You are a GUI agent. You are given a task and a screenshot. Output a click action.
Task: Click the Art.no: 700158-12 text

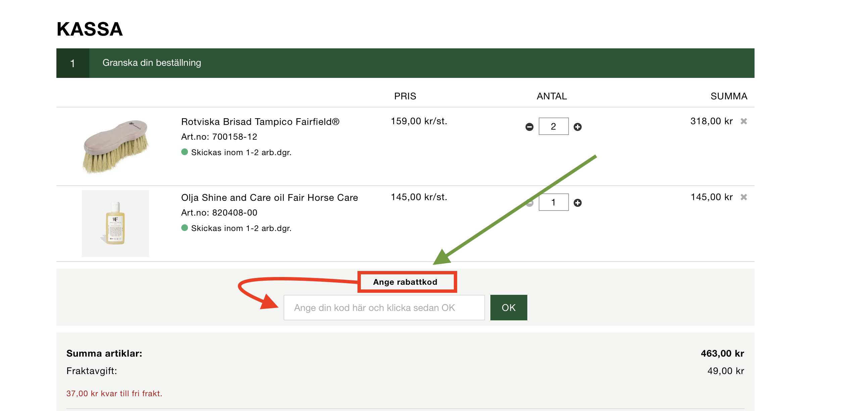(219, 137)
